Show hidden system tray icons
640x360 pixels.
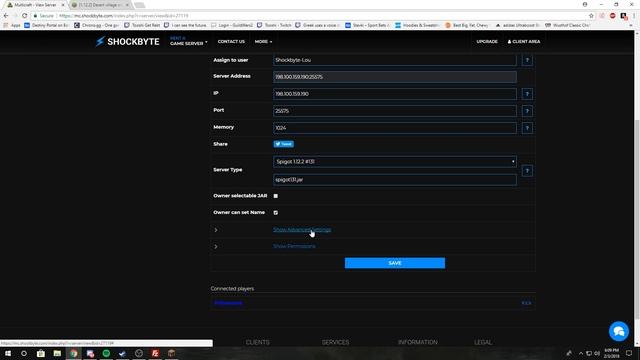coord(581,353)
